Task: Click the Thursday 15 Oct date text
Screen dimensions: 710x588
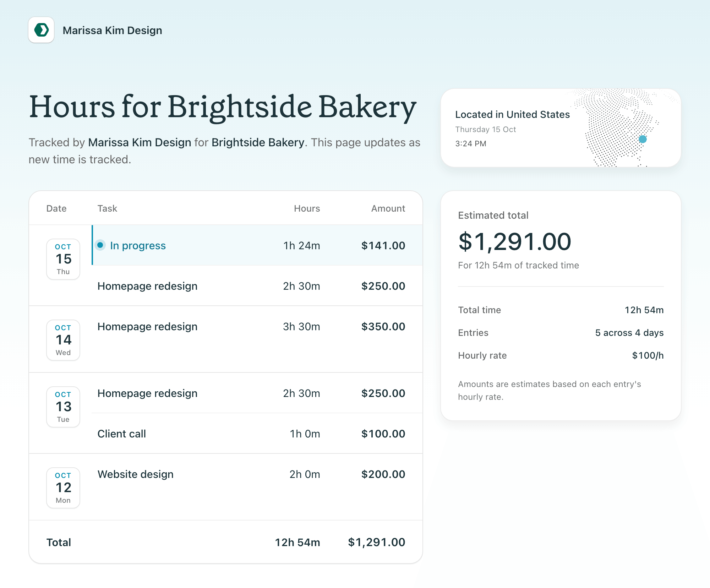Action: (x=485, y=129)
